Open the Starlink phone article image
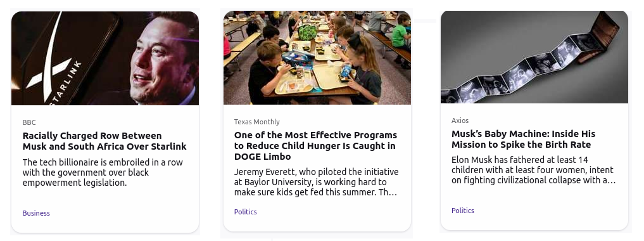This screenshot has width=644, height=241. coord(105,58)
